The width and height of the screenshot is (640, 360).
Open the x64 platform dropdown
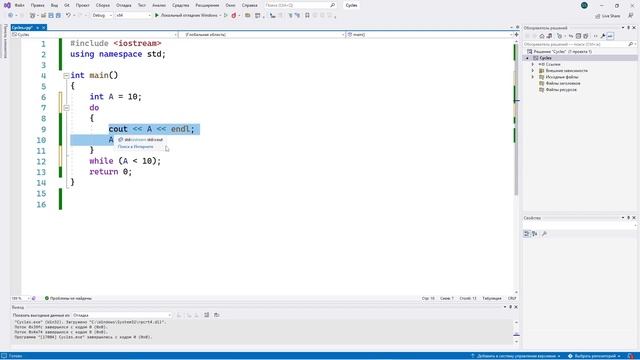(x=133, y=15)
